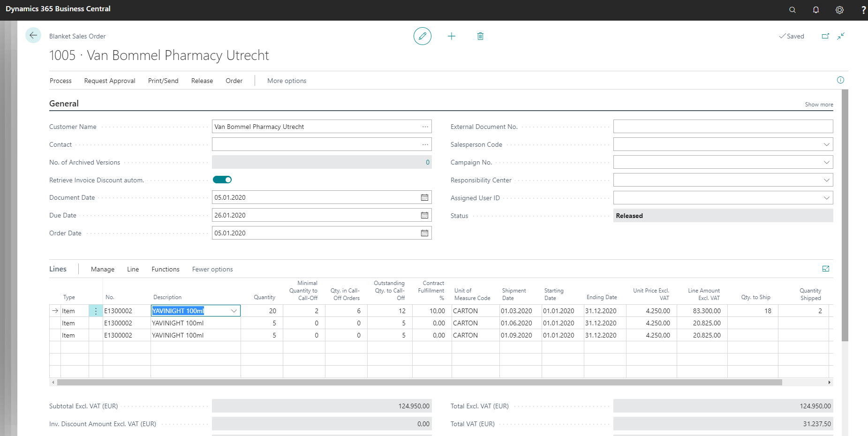Click the Saved status indicator
Screen dimensions: 868x436
pyautogui.click(x=792, y=36)
